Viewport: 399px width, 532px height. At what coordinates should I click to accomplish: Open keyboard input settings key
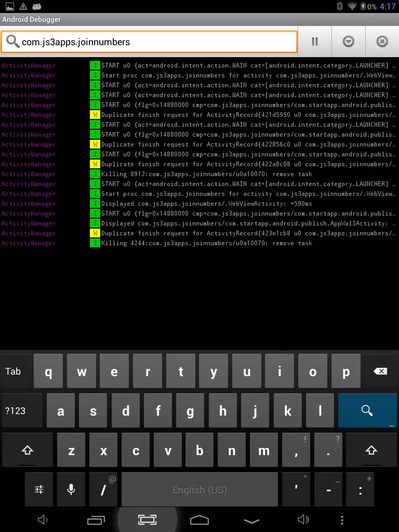[x=39, y=489]
